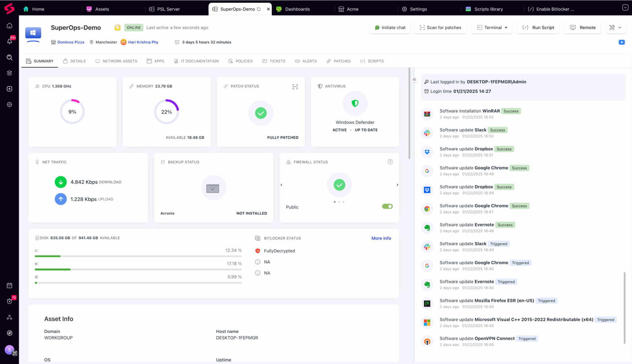Toggle the Public firewall switch off
This screenshot has height=364, width=632.
coord(387,206)
